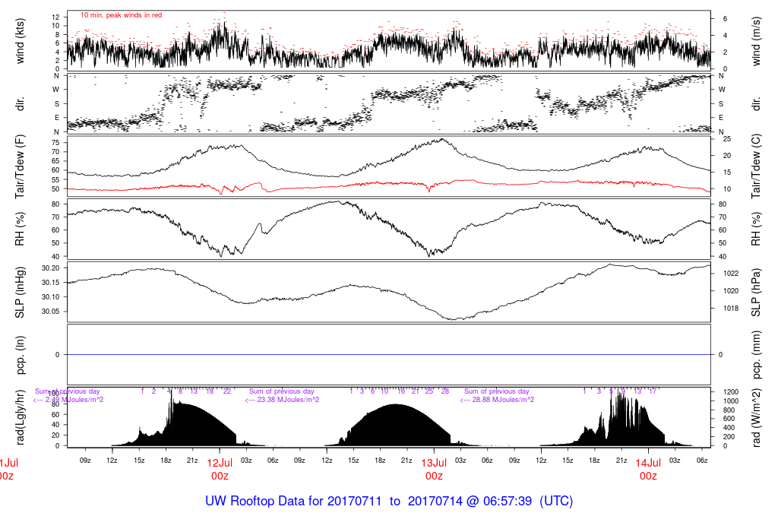Click the red '14Jul 00z' date marker
The height and width of the screenshot is (532, 778).
coord(648,469)
